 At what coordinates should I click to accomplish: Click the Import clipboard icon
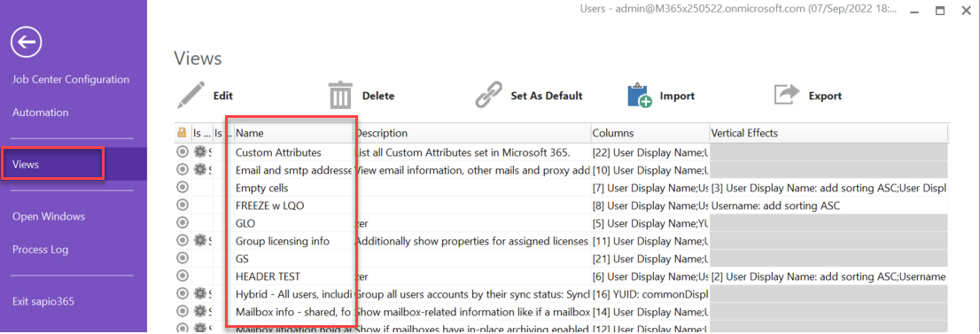[640, 96]
